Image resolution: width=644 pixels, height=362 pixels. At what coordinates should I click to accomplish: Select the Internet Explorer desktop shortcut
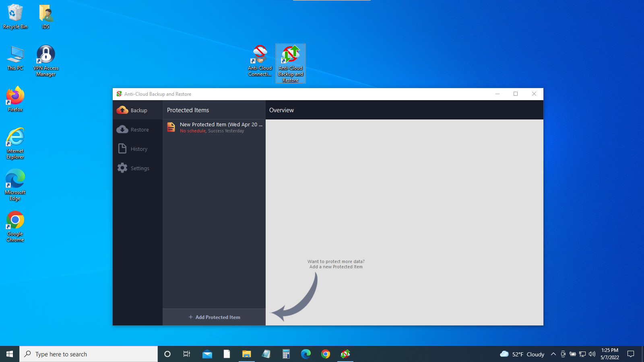coord(15,144)
